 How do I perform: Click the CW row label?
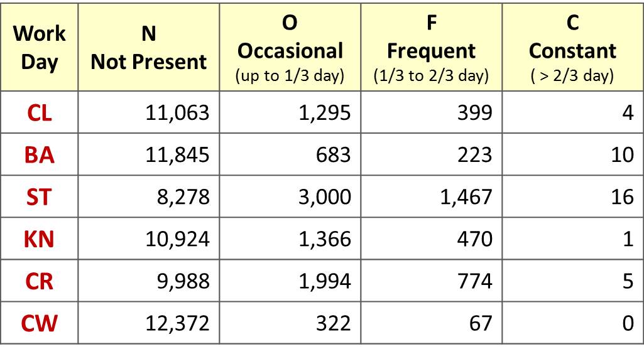pyautogui.click(x=39, y=323)
